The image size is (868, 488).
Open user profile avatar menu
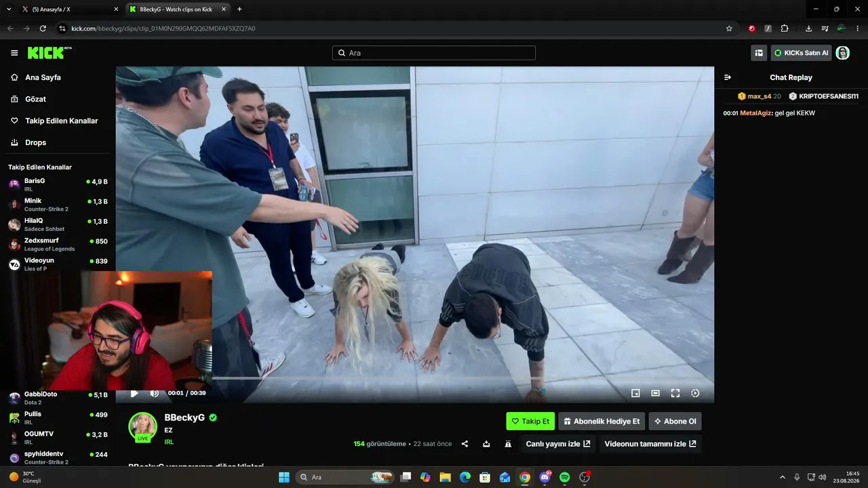pos(842,53)
